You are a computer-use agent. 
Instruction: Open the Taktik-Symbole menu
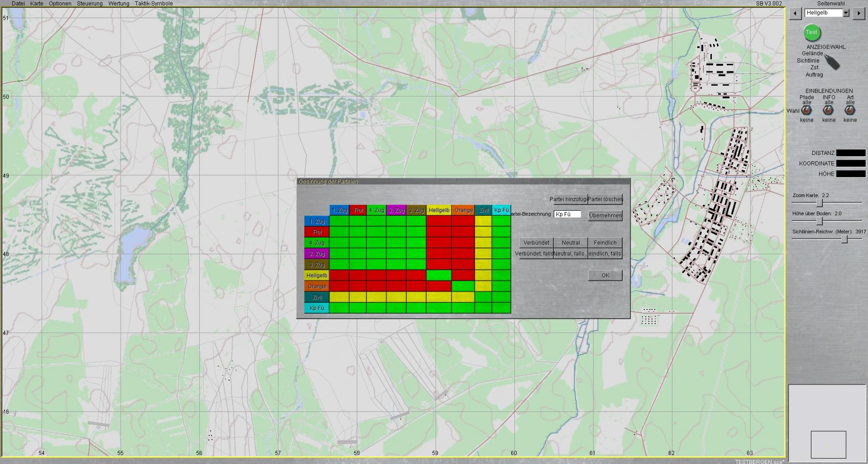point(153,4)
